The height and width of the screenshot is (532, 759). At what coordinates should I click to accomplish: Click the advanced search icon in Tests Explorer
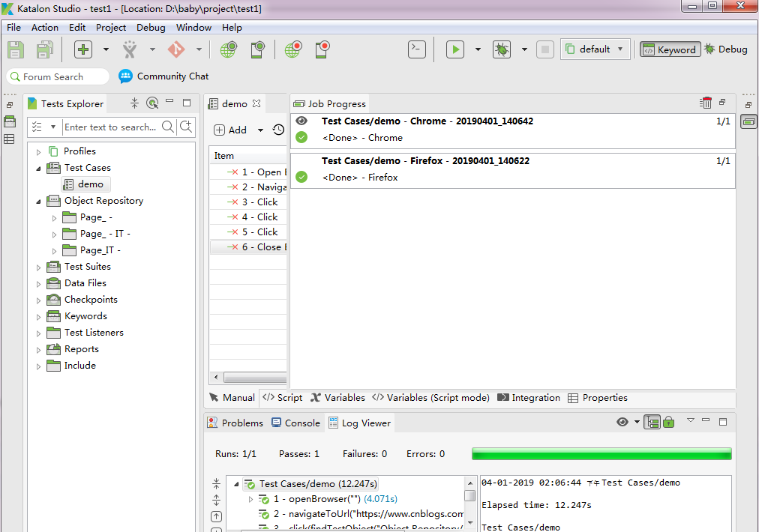[x=186, y=127]
